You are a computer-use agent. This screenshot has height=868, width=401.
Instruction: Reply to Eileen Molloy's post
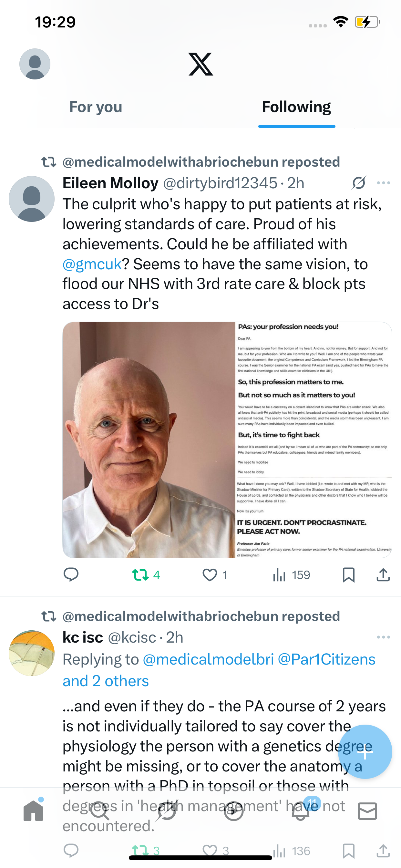(x=71, y=574)
